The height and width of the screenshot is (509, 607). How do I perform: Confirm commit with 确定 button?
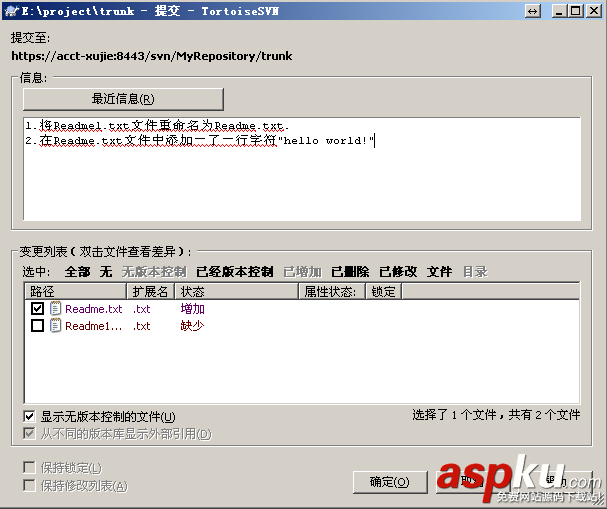(x=390, y=482)
